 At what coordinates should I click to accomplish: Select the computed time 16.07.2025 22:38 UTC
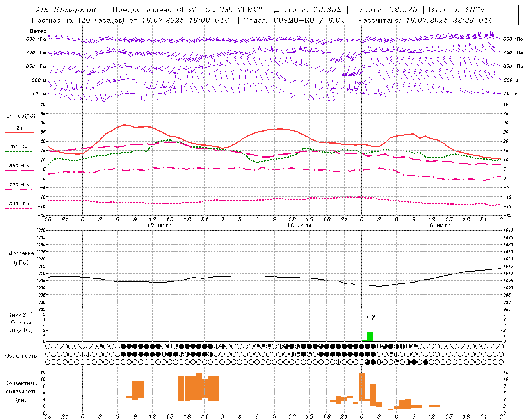[x=450, y=20]
